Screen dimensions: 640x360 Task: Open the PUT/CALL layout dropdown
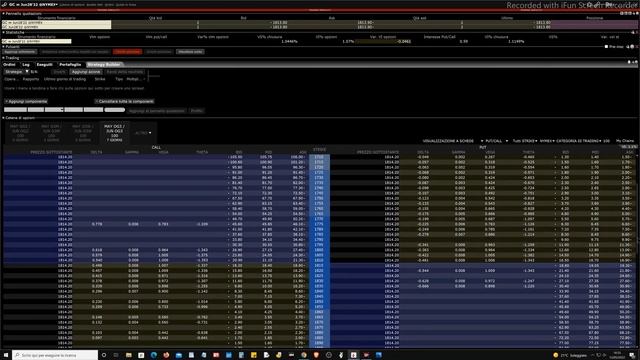pyautogui.click(x=496, y=141)
